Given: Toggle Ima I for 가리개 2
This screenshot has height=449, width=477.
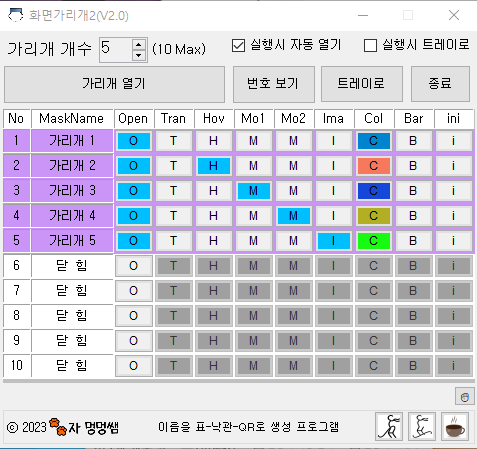Looking at the screenshot, I should click(x=333, y=166).
